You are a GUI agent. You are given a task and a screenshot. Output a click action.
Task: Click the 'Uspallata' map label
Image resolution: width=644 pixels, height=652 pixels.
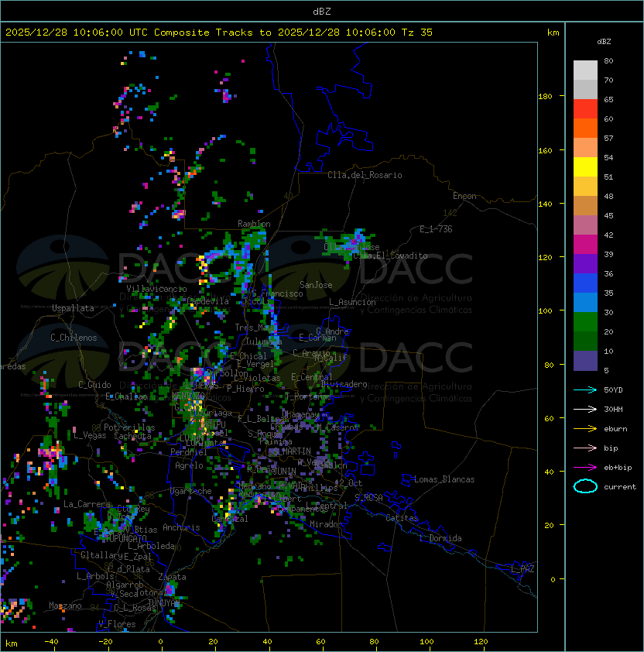click(x=74, y=308)
